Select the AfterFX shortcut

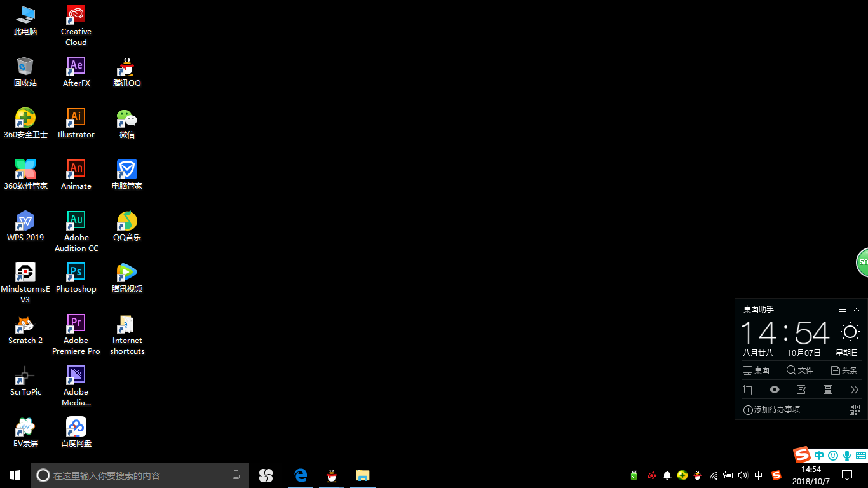(76, 72)
